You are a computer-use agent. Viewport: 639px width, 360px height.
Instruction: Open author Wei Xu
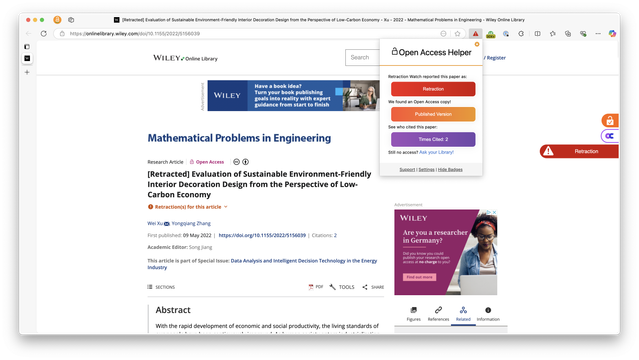point(155,223)
